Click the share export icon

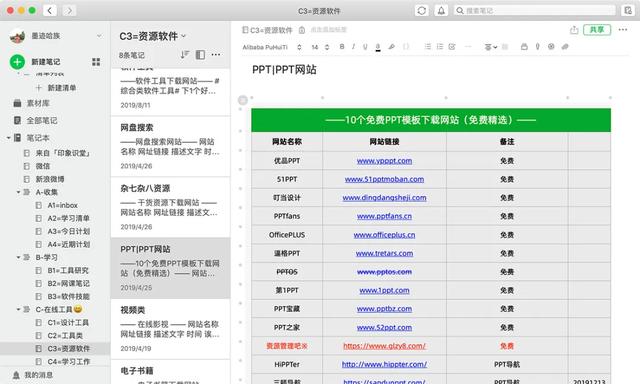574,30
